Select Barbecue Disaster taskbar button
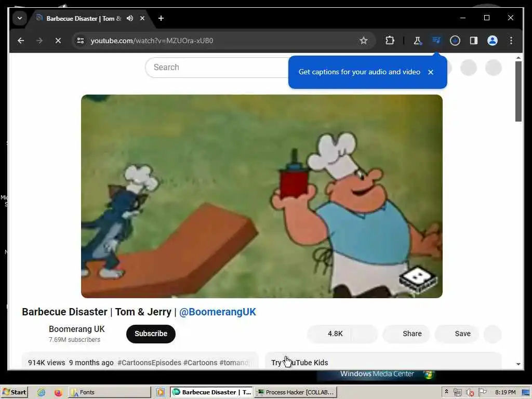 (211, 392)
